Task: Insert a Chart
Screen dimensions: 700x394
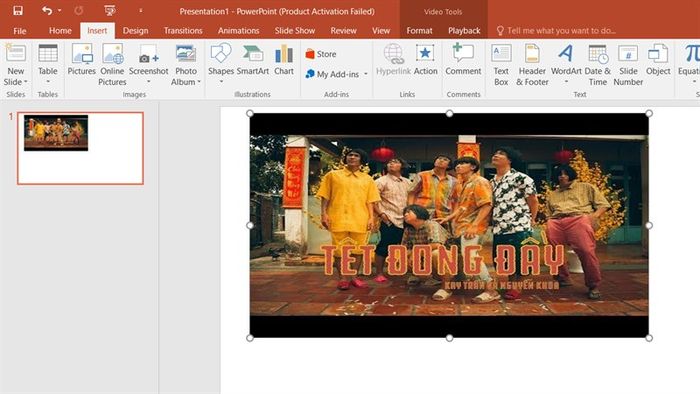Action: click(284, 60)
